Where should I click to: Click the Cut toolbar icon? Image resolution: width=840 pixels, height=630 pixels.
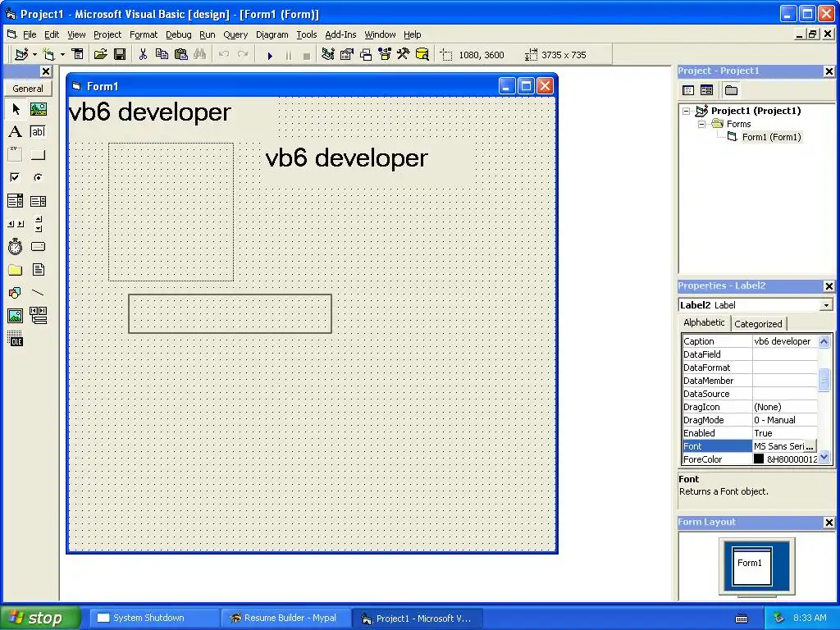tap(143, 55)
